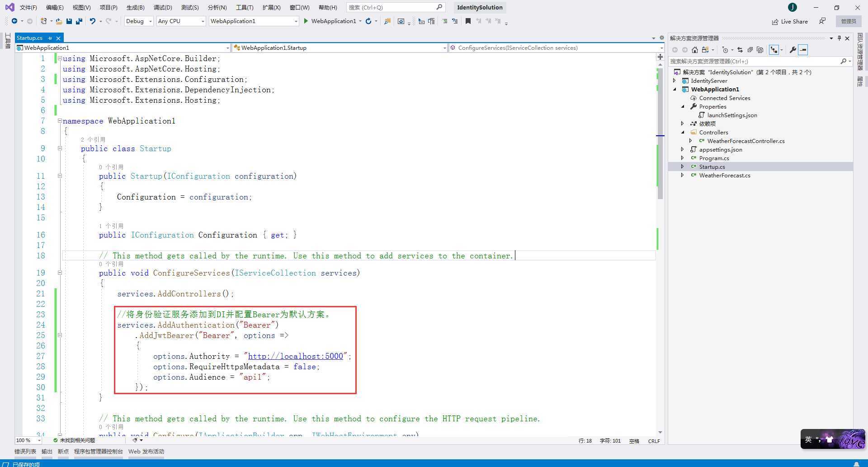Open the 编辑(E) menu
The image size is (868, 467).
[55, 7]
